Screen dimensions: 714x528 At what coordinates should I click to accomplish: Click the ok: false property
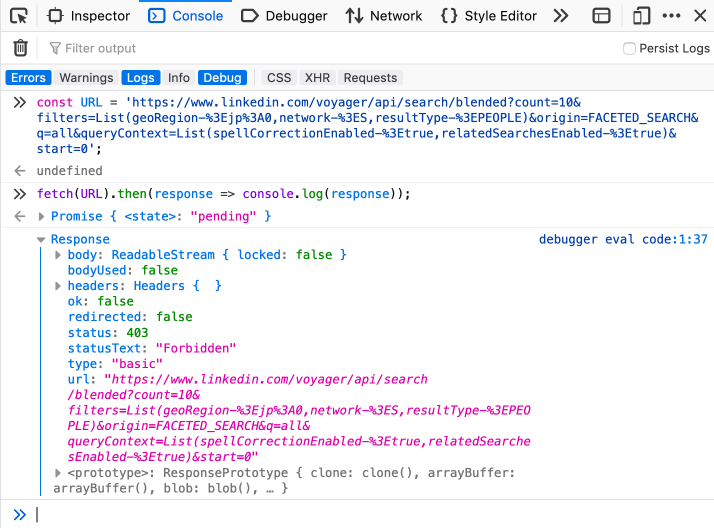click(x=101, y=301)
